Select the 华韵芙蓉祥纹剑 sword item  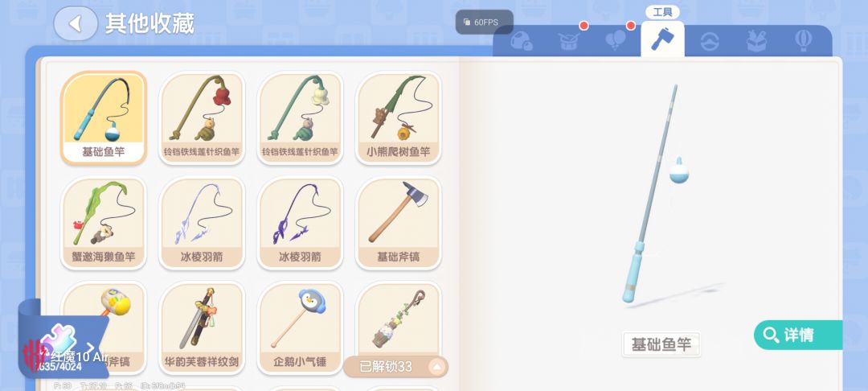pos(202,328)
